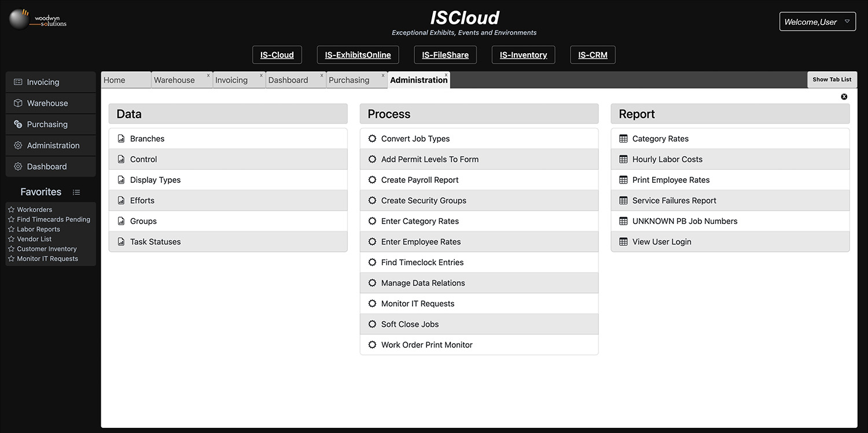Click the star icon next to Workorders
The height and width of the screenshot is (433, 868).
(11, 210)
